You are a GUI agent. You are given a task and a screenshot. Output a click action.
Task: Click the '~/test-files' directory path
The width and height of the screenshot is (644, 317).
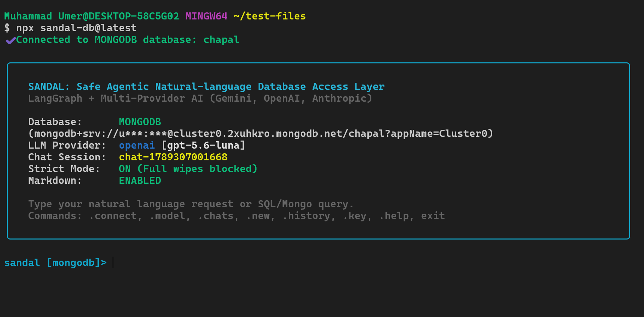click(x=270, y=16)
